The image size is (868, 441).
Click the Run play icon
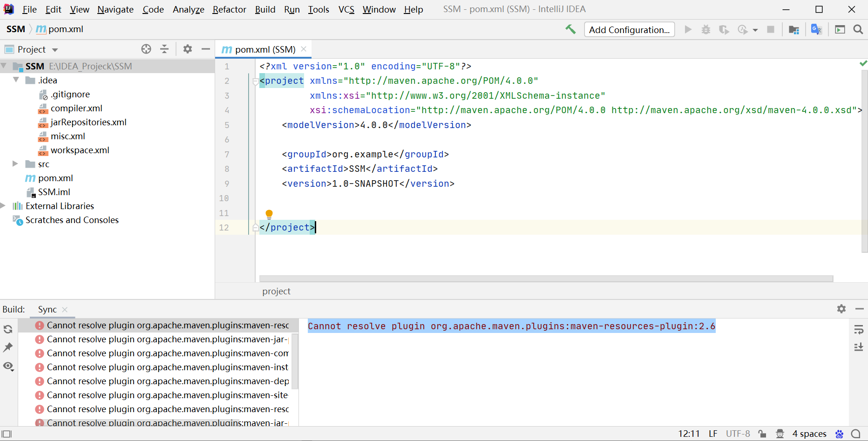click(688, 29)
